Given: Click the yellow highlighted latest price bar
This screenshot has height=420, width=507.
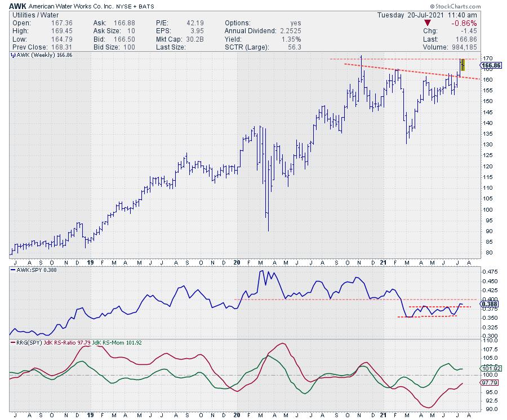Looking at the screenshot, I should (462, 65).
